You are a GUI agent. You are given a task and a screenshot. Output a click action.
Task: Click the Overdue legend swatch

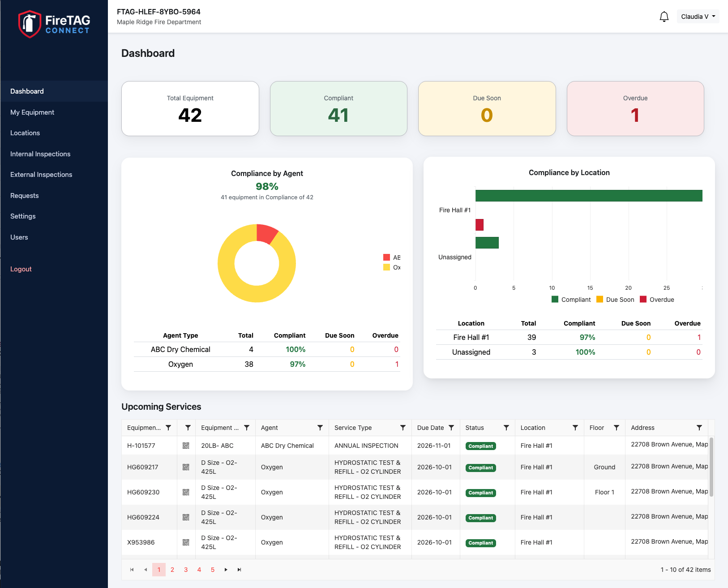pyautogui.click(x=643, y=300)
